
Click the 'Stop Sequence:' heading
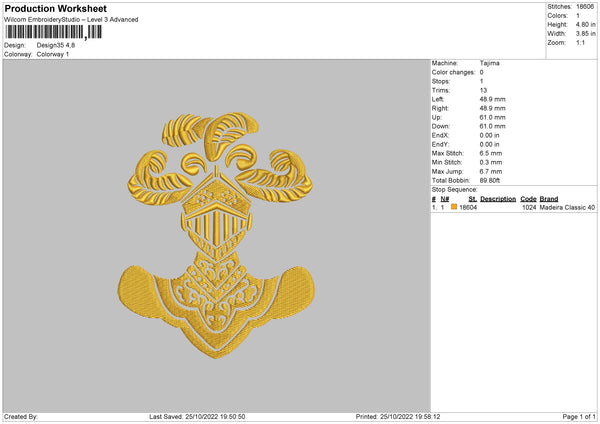(455, 190)
